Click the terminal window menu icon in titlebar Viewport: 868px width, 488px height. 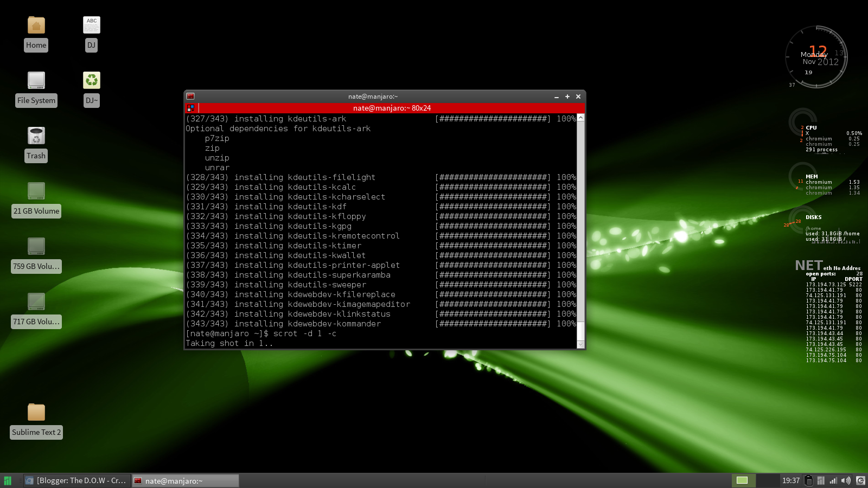pos(190,97)
